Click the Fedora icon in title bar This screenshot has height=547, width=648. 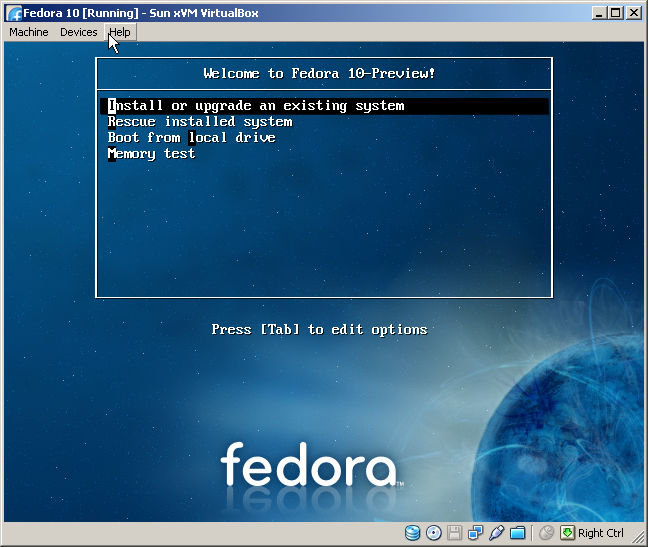point(14,13)
